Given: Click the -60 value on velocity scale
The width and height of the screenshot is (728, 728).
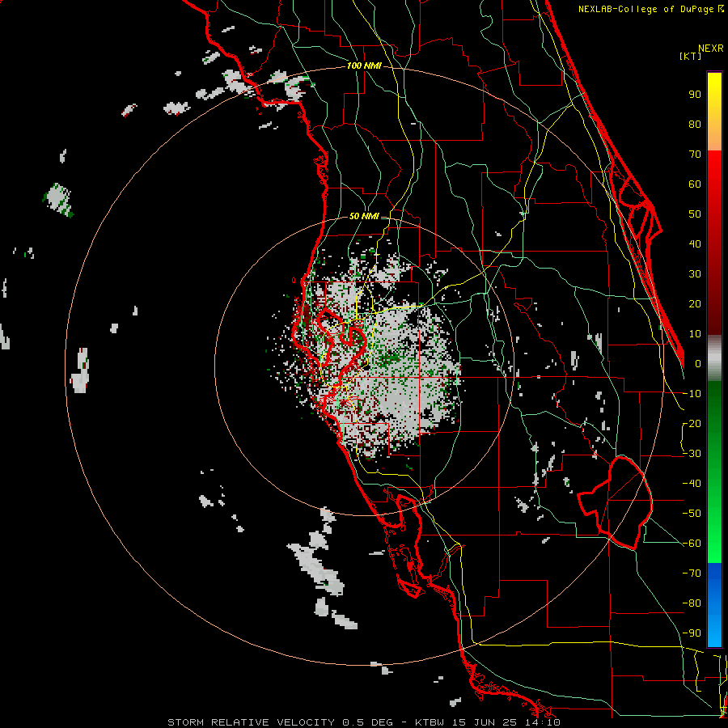Looking at the screenshot, I should [692, 544].
